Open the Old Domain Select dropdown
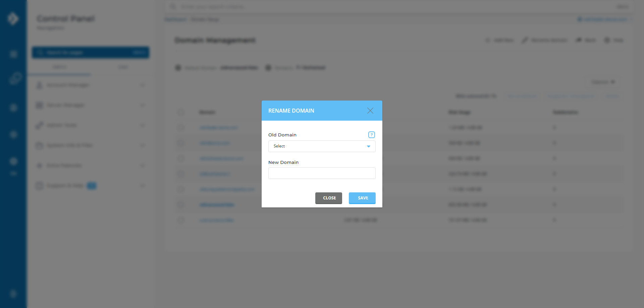 pos(322,146)
